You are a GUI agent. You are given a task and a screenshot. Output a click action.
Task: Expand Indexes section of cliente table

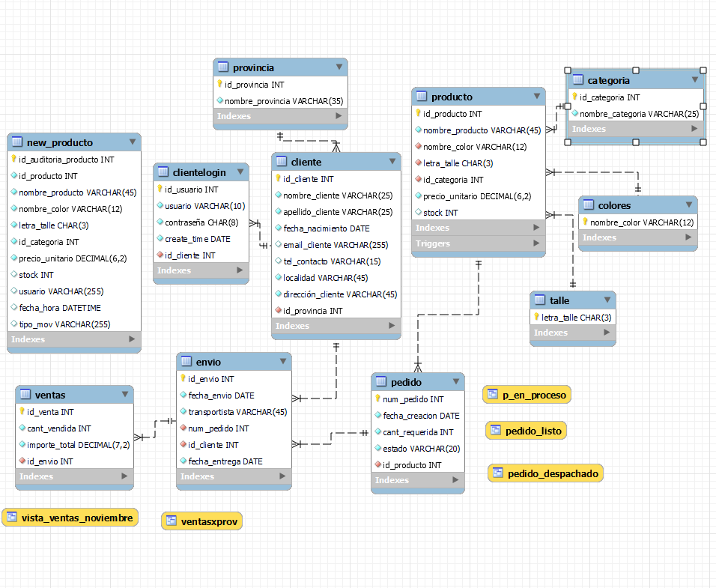pyautogui.click(x=392, y=326)
